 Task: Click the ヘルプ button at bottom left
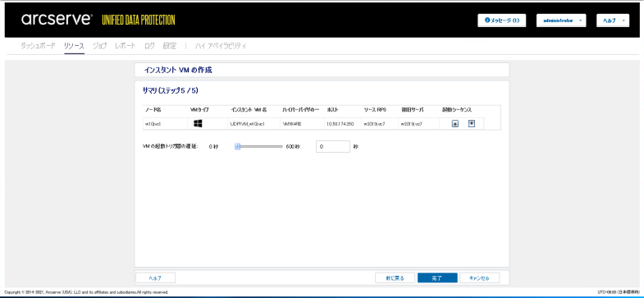point(155,277)
